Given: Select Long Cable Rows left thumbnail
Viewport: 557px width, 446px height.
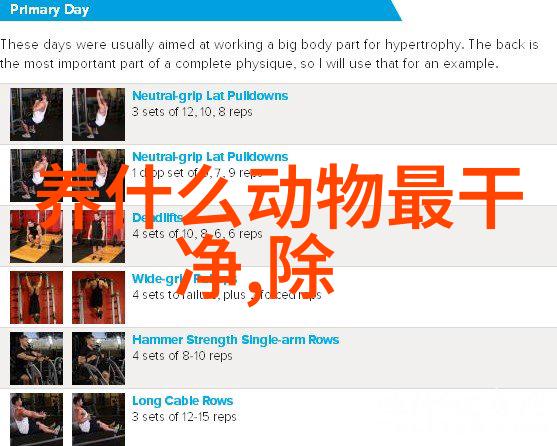Looking at the screenshot, I should tap(37, 419).
